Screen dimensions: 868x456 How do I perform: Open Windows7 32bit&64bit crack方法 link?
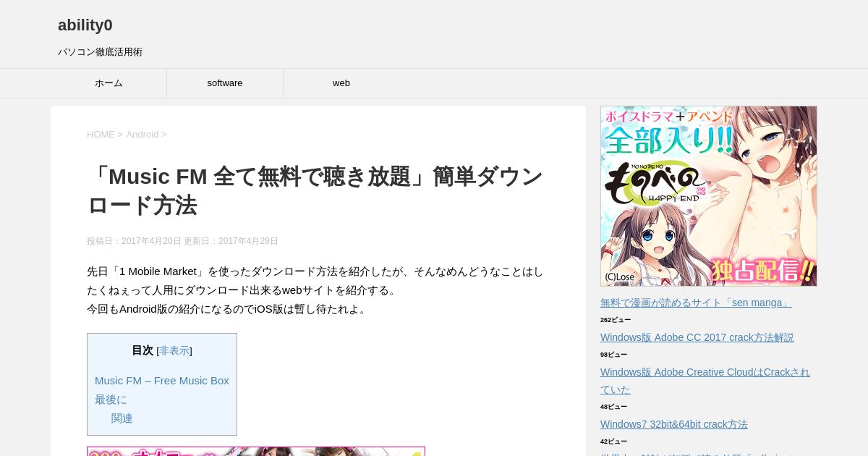674,424
